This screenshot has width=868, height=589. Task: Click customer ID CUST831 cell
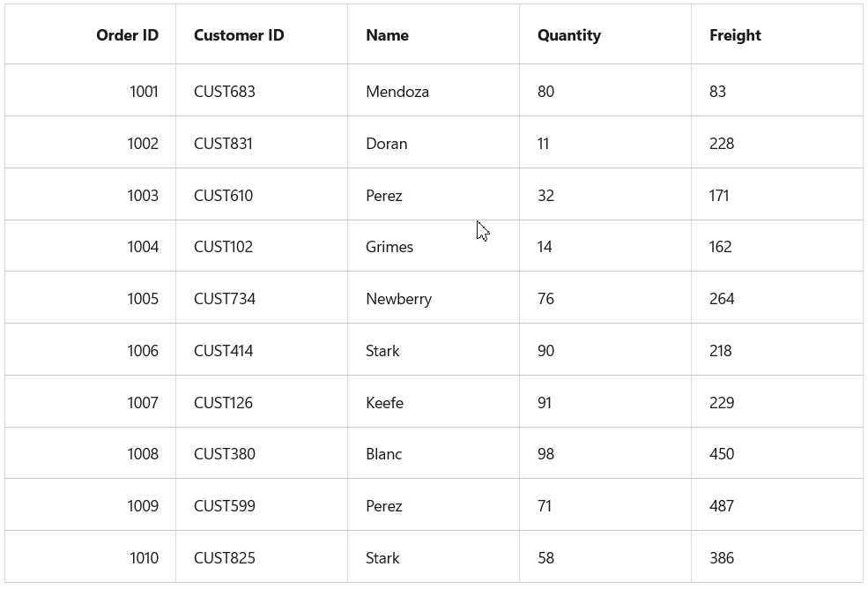pyautogui.click(x=223, y=144)
